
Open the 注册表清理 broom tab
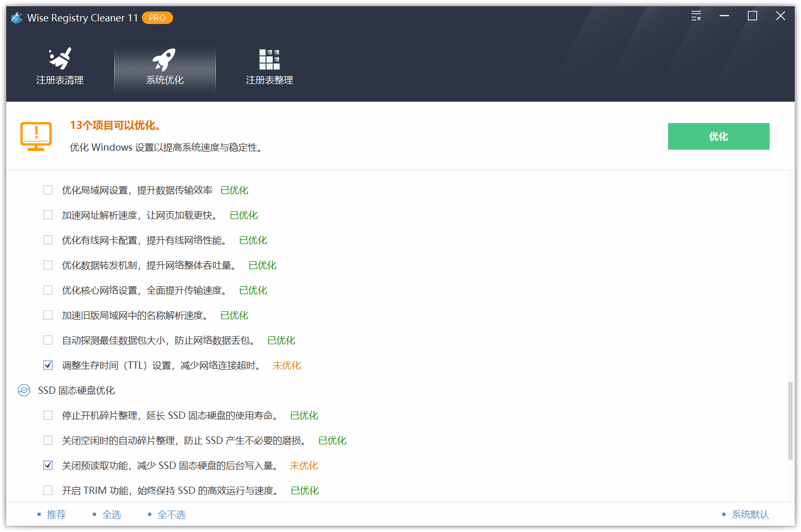pos(60,67)
